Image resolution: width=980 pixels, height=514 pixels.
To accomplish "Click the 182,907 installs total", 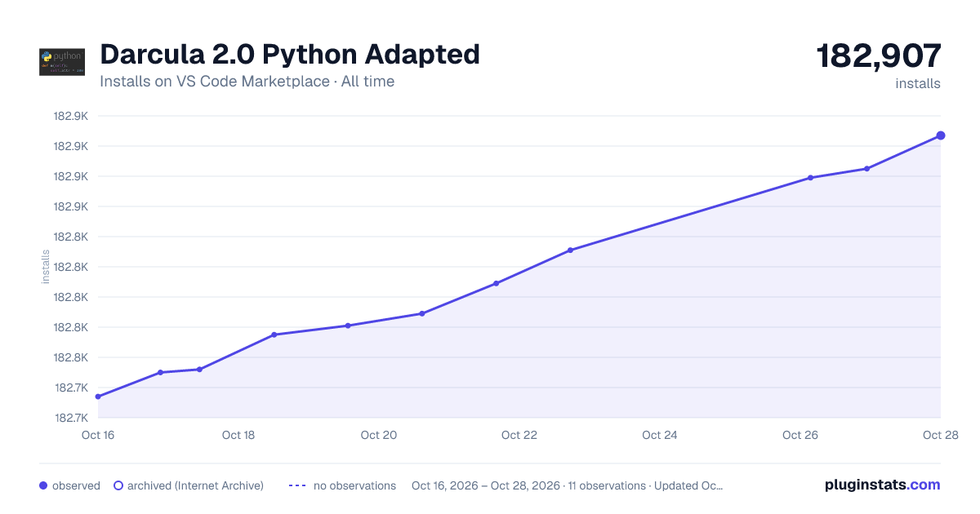I will [879, 56].
